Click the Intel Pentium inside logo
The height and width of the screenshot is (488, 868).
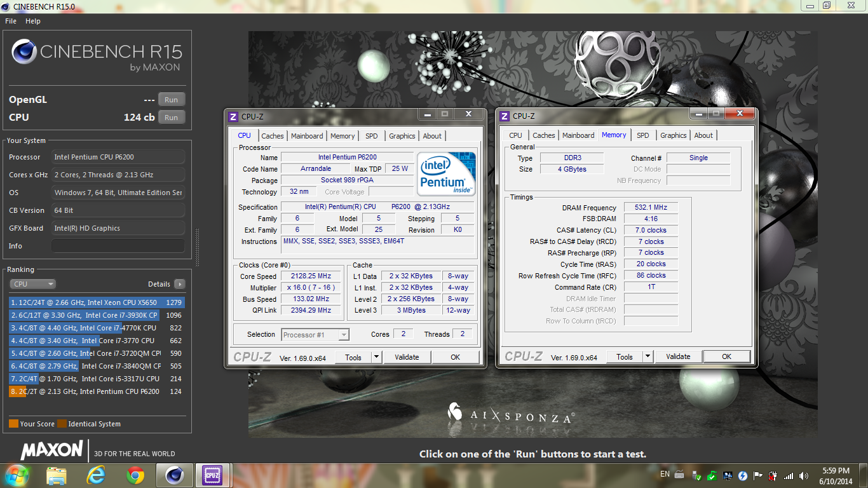(446, 173)
